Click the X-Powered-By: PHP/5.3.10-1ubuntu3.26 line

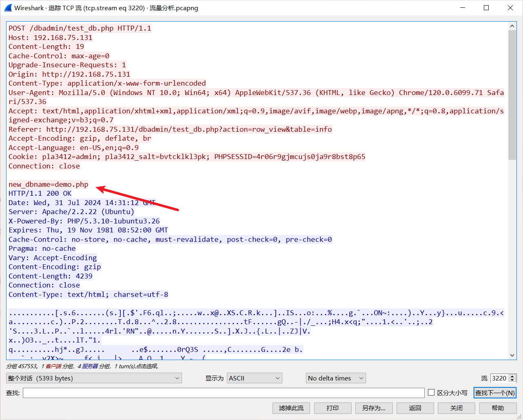[x=84, y=221]
